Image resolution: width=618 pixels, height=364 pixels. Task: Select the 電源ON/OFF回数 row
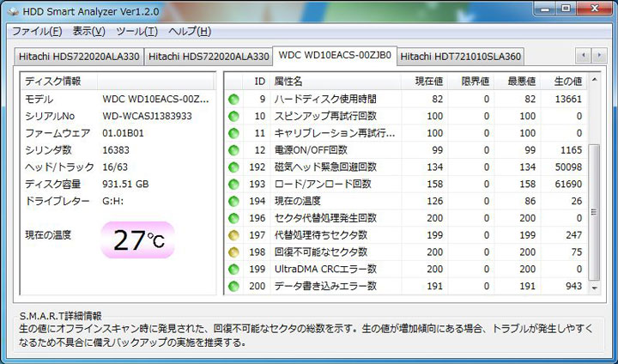406,150
